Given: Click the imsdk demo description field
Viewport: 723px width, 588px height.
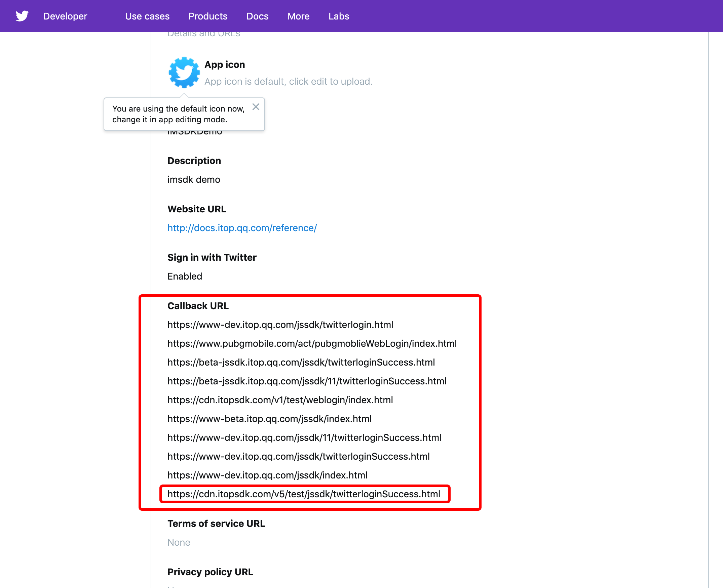Looking at the screenshot, I should [x=193, y=179].
